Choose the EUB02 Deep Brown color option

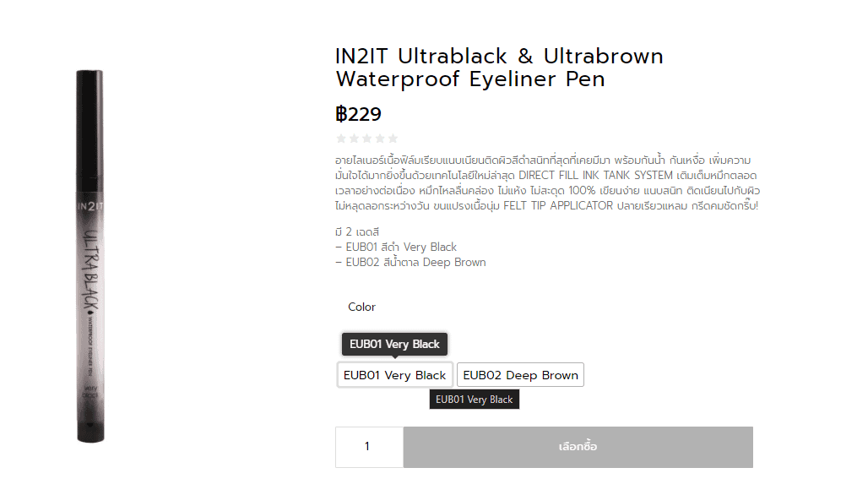tap(520, 375)
